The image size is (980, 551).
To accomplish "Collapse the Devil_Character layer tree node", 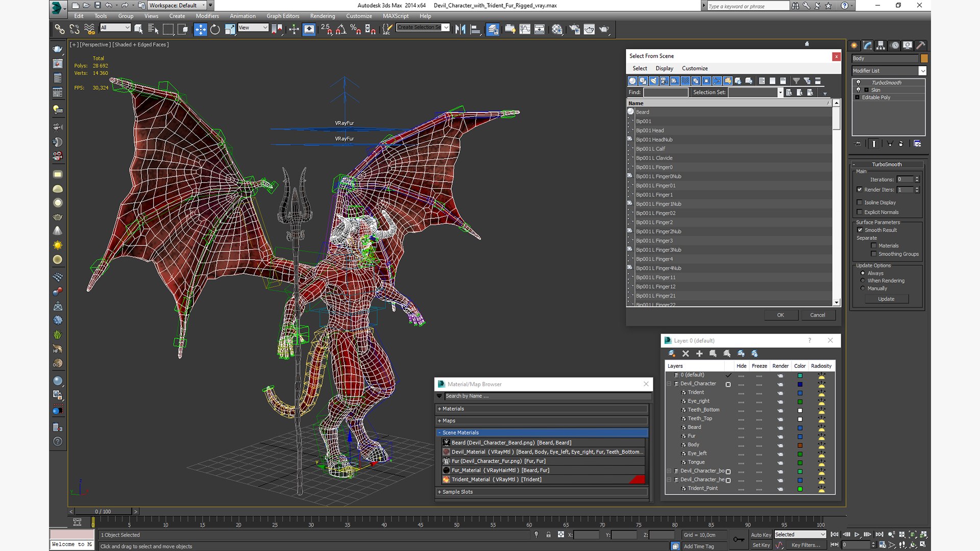I will click(669, 384).
